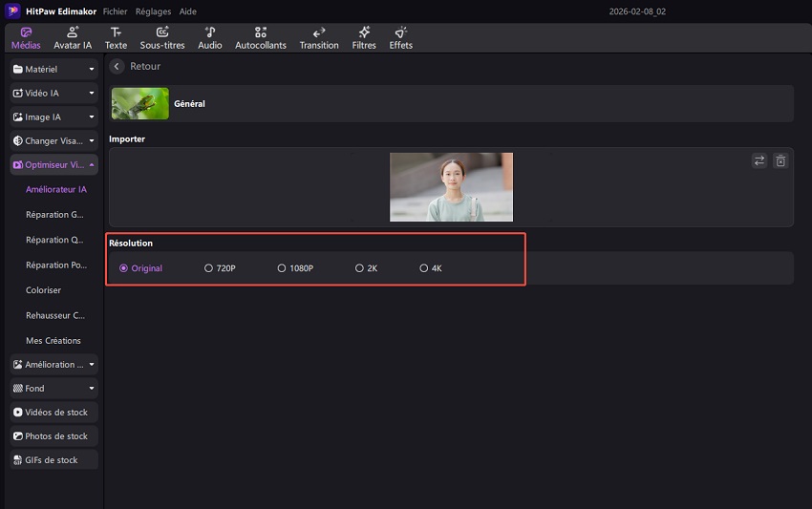Open the Fichier menu
812x509 pixels.
coord(115,11)
